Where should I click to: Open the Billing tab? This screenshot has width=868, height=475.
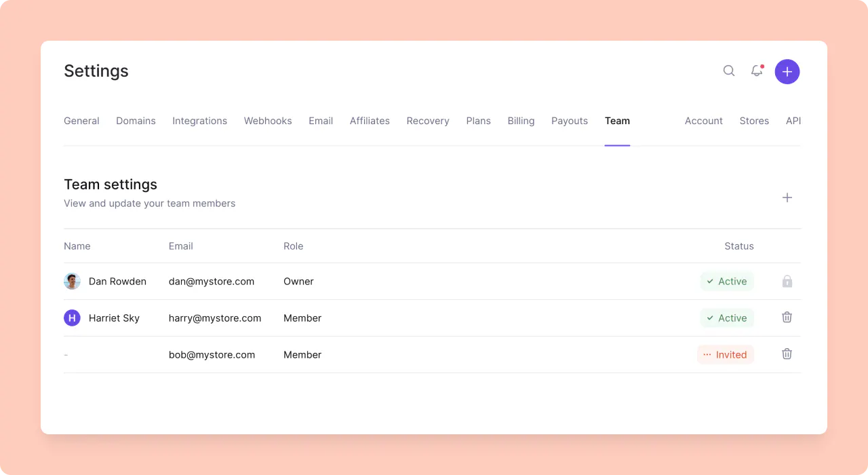521,121
